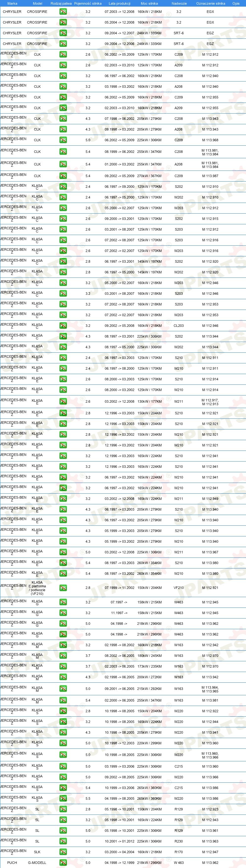Click the 'M 112.944' engine code

pyautogui.click(x=210, y=722)
